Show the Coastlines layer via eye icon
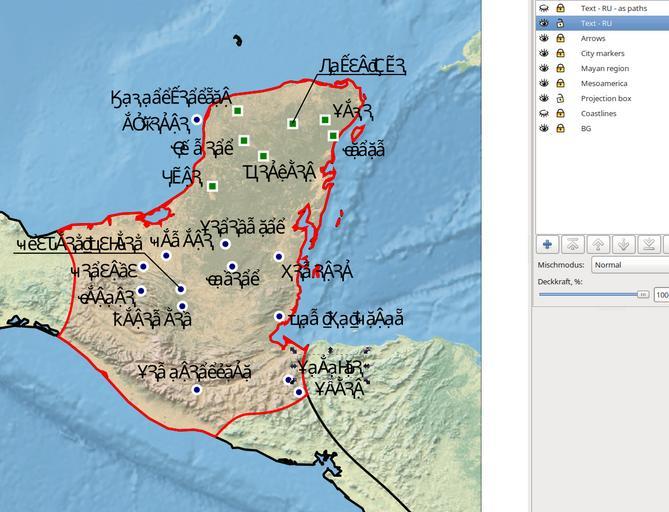 click(x=544, y=114)
